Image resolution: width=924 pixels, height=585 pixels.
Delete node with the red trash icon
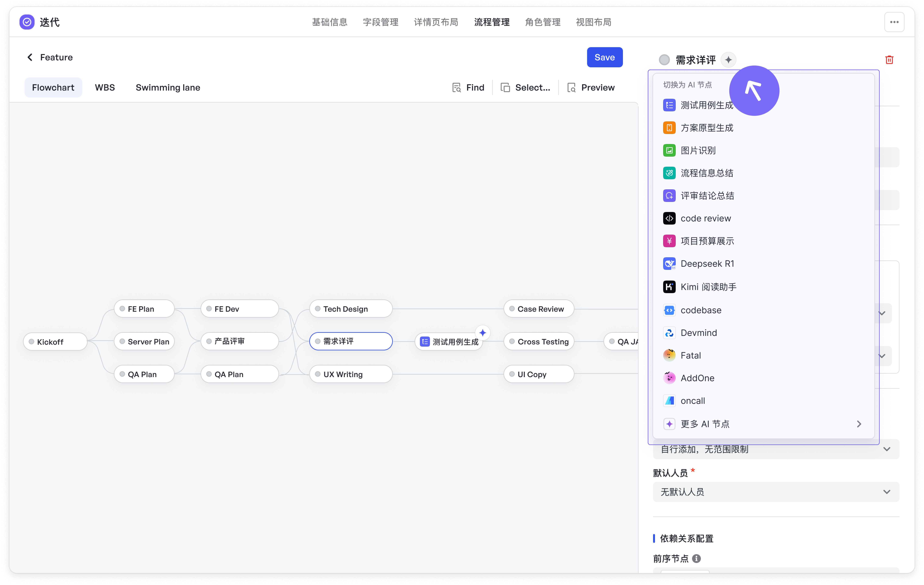tap(889, 60)
